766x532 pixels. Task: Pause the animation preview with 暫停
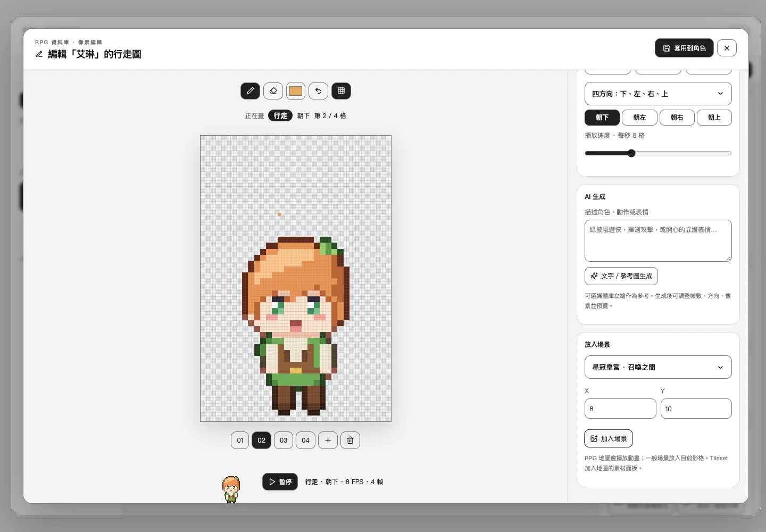pyautogui.click(x=280, y=482)
